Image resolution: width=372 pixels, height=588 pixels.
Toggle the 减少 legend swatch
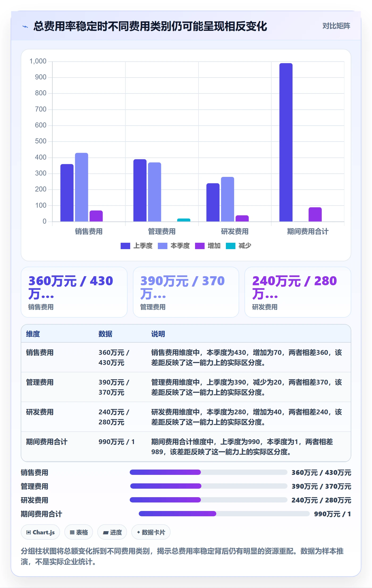click(230, 246)
